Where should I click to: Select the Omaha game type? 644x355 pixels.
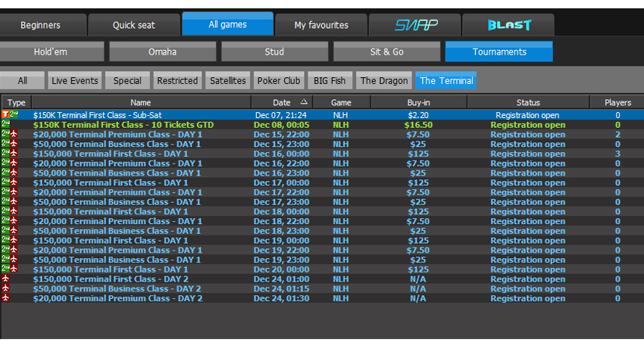click(x=162, y=51)
